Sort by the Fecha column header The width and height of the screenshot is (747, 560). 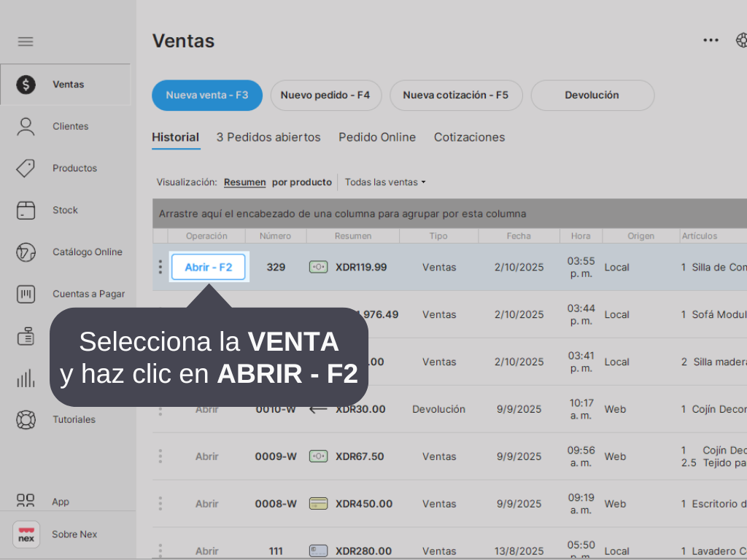pyautogui.click(x=519, y=236)
